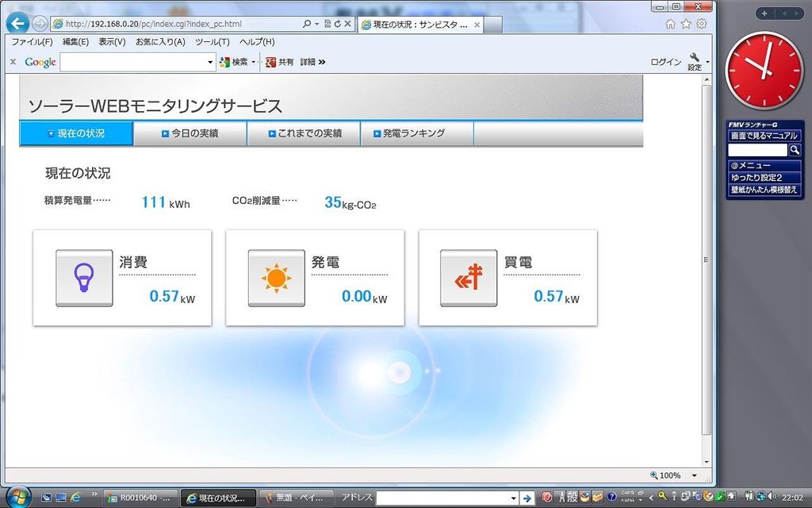Open the お気に入り(A) menu
The image size is (812, 508).
coord(160,42)
